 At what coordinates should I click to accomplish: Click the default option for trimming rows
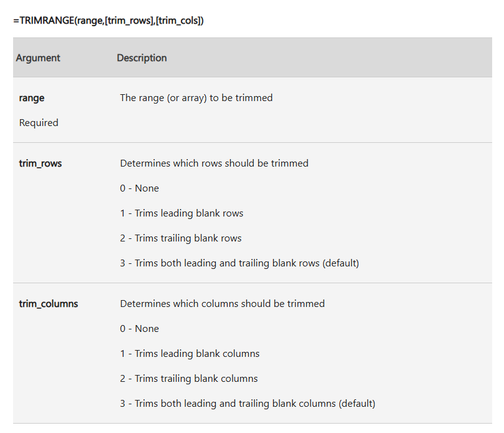[x=239, y=263]
